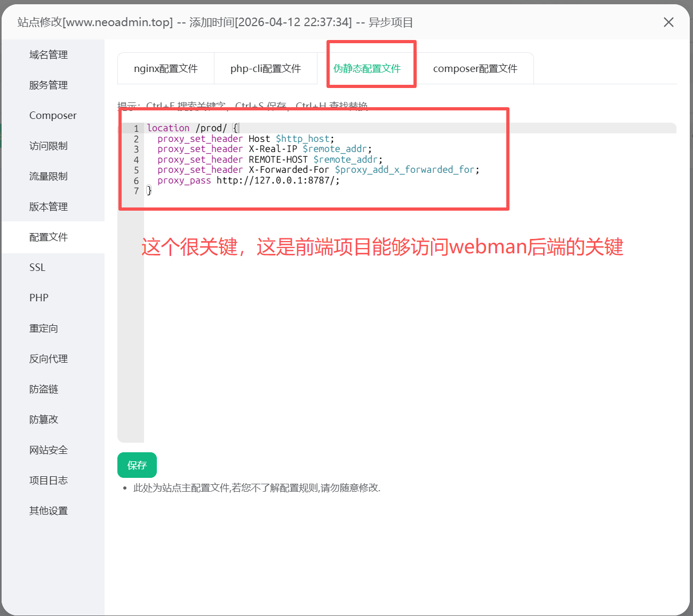The image size is (693, 616).
Task: Open the 域名管理 sidebar section
Action: pos(49,55)
